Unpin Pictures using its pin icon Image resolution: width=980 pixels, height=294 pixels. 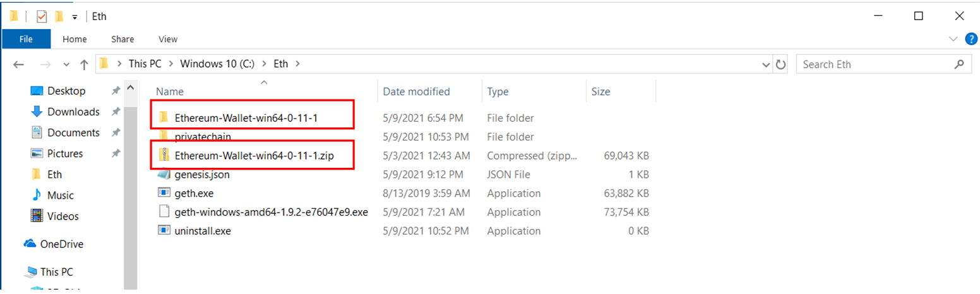pyautogui.click(x=116, y=153)
